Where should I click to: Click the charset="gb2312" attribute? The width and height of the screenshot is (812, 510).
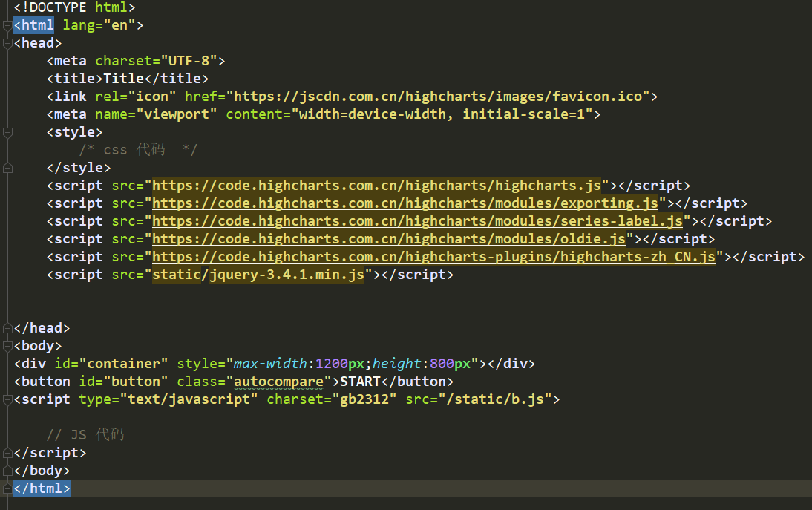click(332, 399)
